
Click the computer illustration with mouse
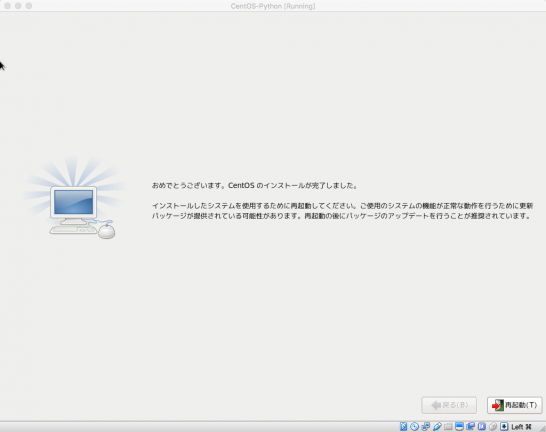pos(75,198)
